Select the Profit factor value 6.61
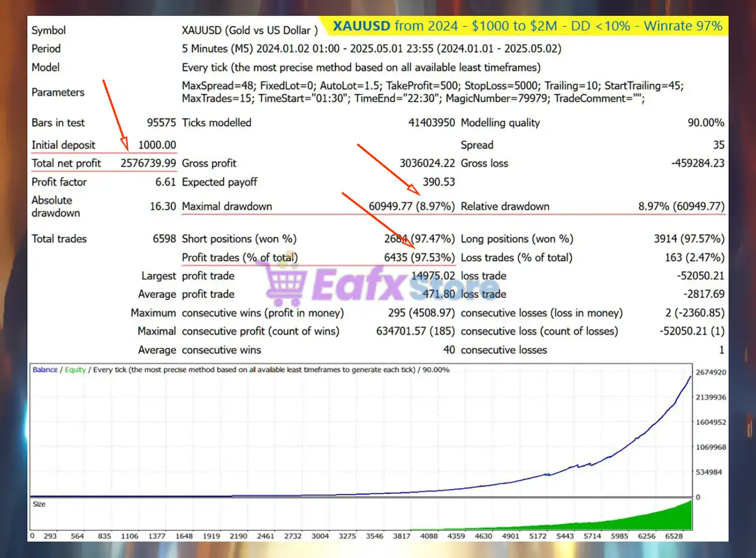Image resolution: width=756 pixels, height=558 pixels. [165, 182]
